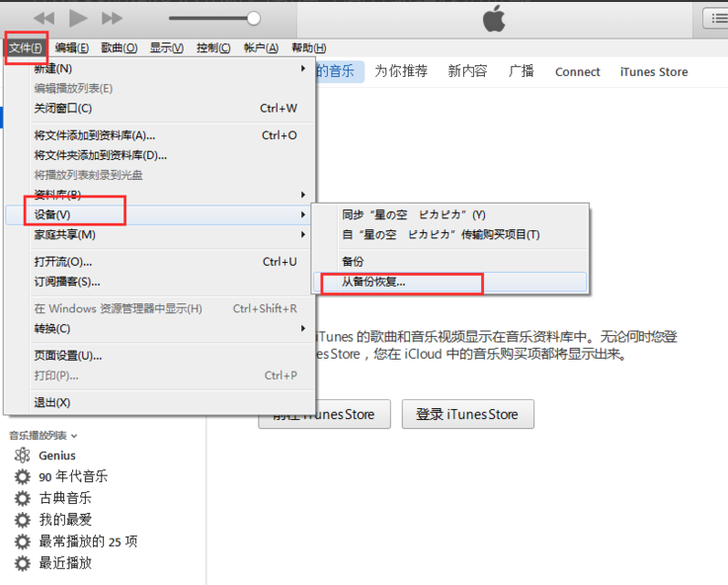Click the gear icon beside 最近播放
Screen dimensions: 728x585
click(23, 563)
